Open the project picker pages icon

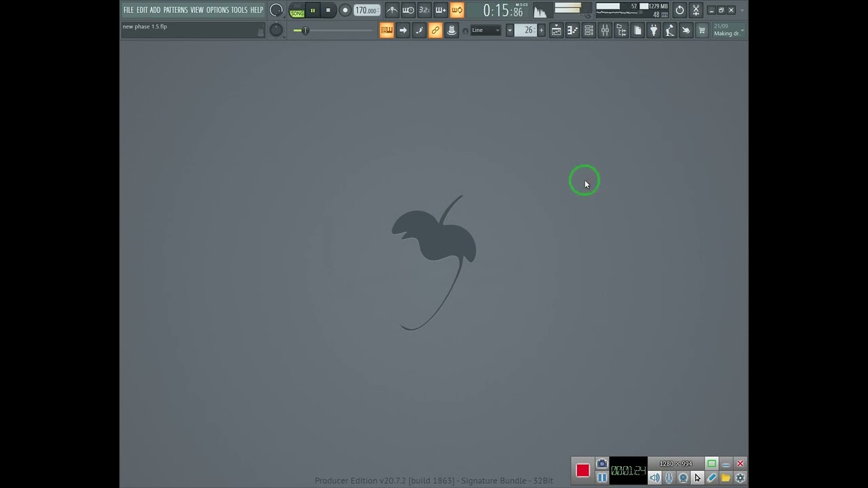coord(637,30)
